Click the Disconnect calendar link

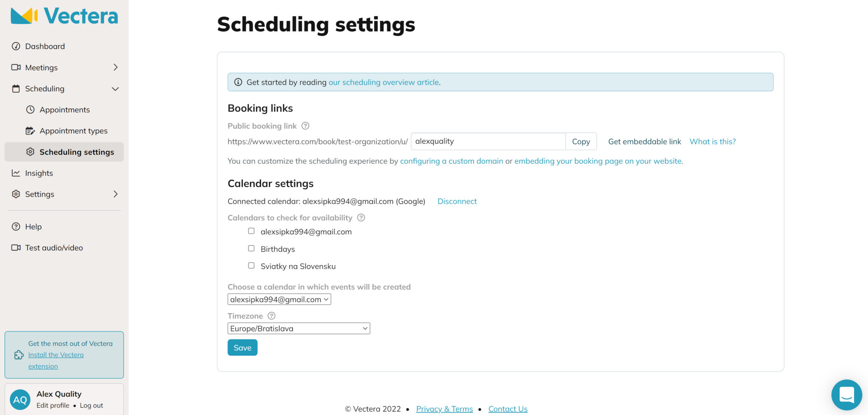click(457, 201)
